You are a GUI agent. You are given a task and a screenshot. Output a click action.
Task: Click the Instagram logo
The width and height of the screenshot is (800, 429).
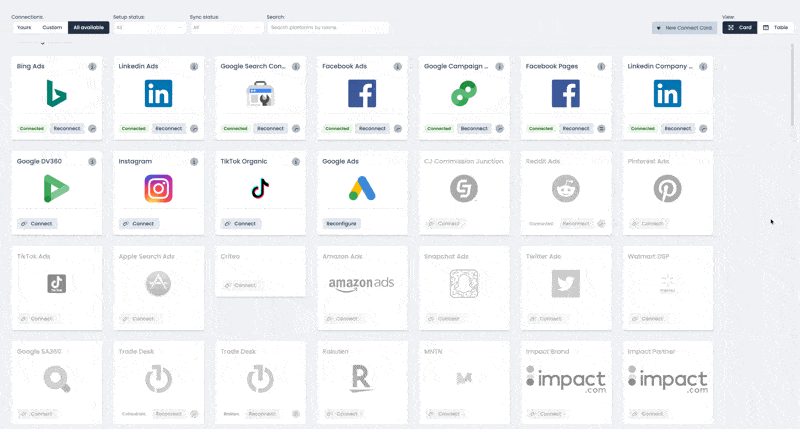[x=158, y=188]
